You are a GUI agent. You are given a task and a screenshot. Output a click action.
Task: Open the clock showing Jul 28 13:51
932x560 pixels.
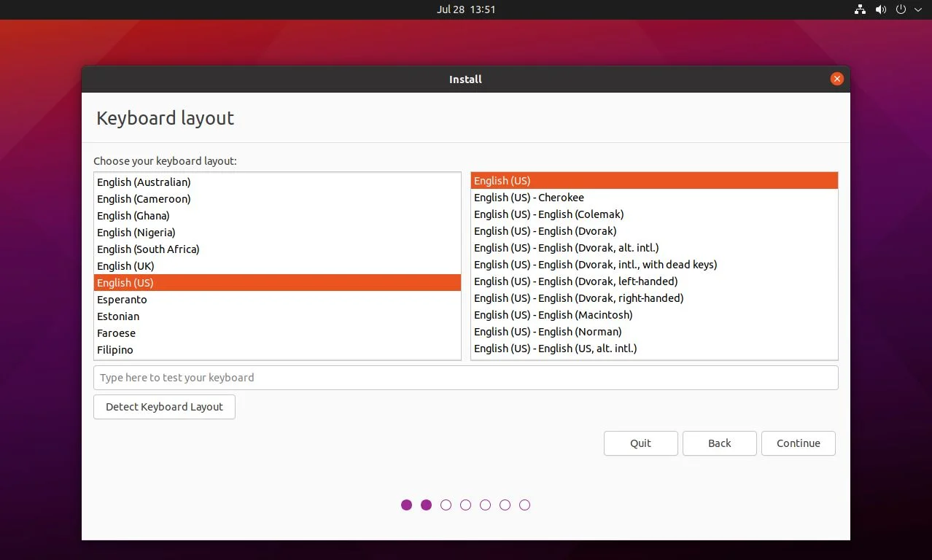click(x=466, y=9)
